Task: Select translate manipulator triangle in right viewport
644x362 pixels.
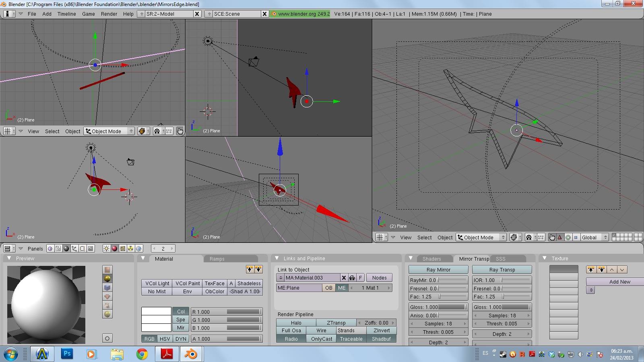Action: 560,237
